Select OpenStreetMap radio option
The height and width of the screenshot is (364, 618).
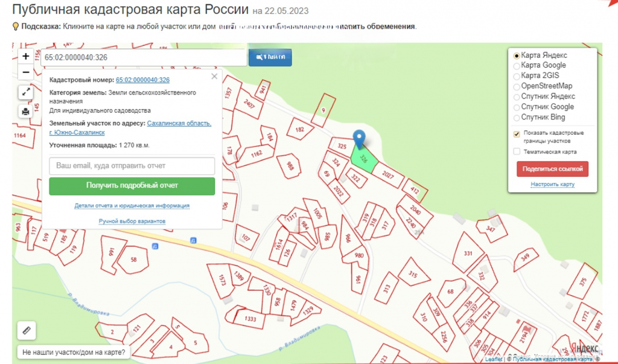tap(517, 86)
